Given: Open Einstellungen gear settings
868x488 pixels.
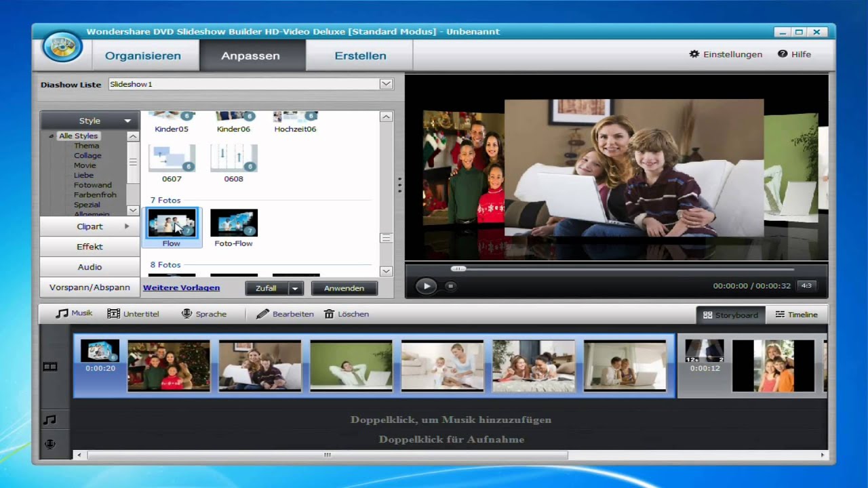Looking at the screenshot, I should [x=726, y=54].
